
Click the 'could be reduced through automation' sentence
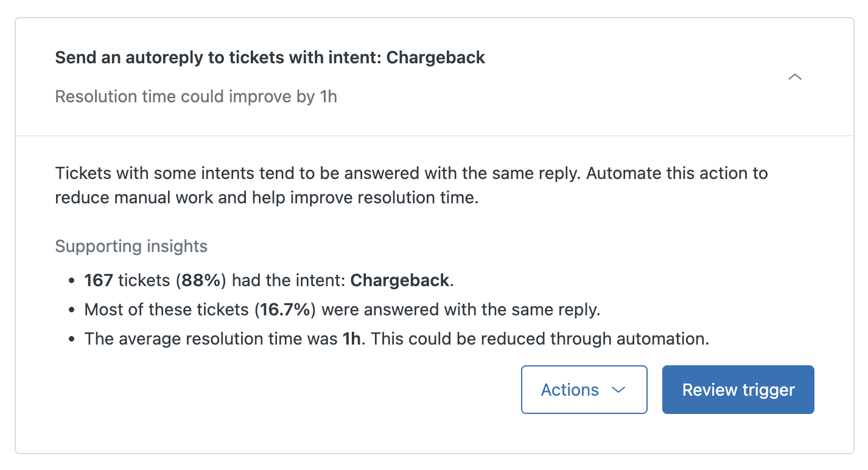pyautogui.click(x=540, y=338)
